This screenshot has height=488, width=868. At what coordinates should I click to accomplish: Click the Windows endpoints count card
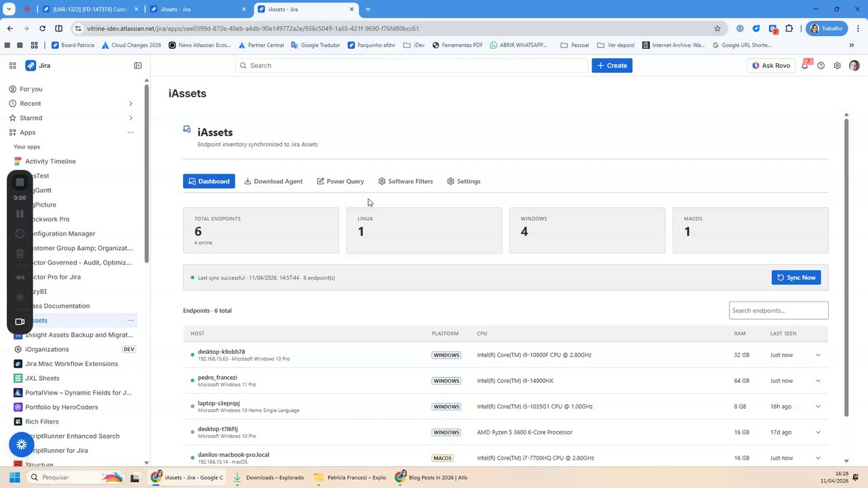587,230
